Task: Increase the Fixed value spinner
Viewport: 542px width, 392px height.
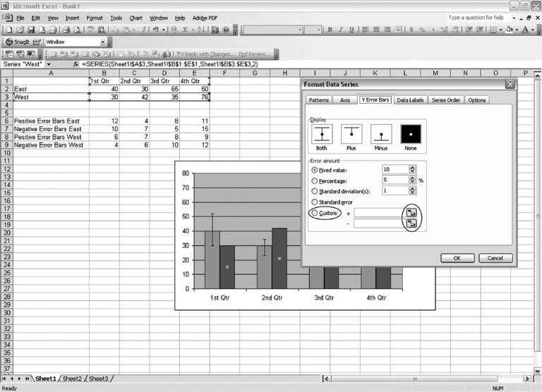Action: tap(412, 168)
